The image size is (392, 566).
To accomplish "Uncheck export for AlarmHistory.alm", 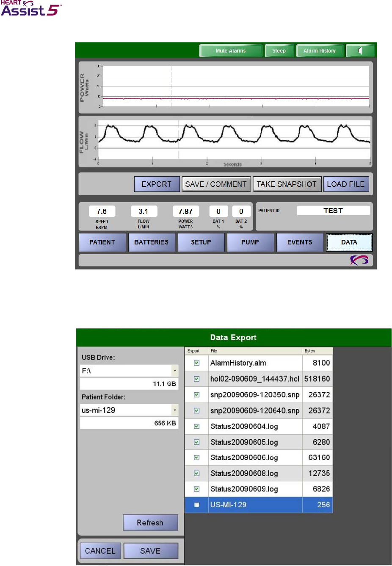I will click(196, 363).
